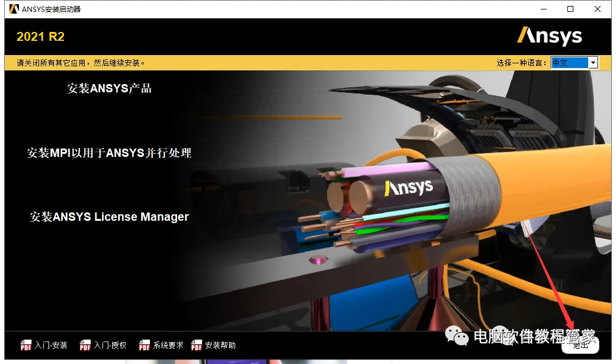Close the ANSYS installer window
Viewport: 616px width, 364px height.
click(598, 9)
